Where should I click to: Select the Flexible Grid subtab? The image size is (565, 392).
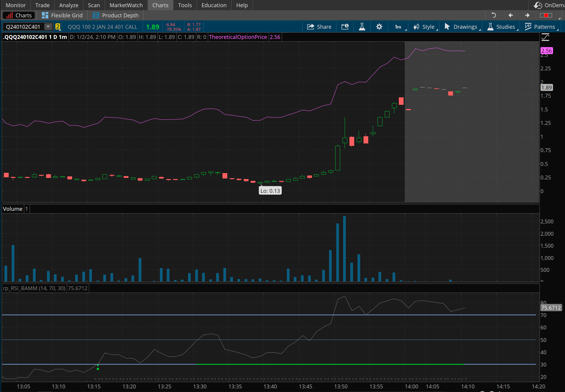click(62, 15)
